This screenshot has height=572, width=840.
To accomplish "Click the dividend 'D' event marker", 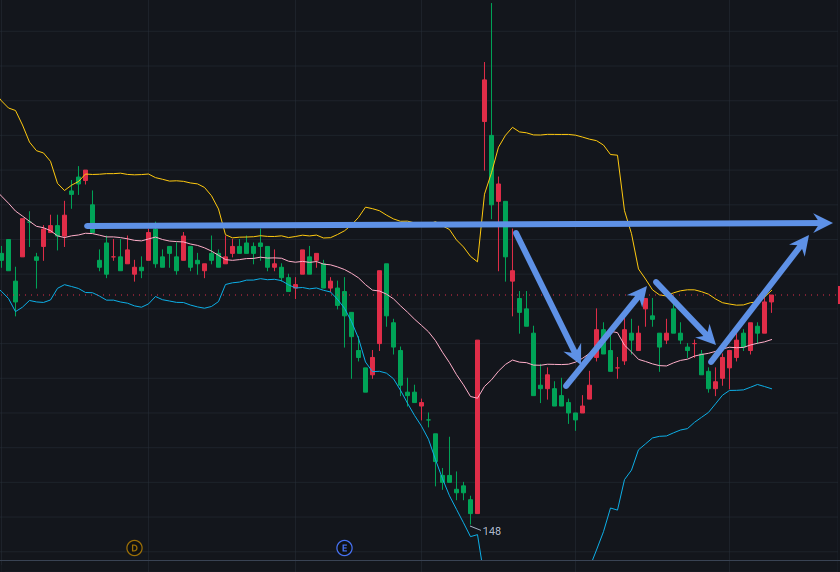I will (x=134, y=548).
